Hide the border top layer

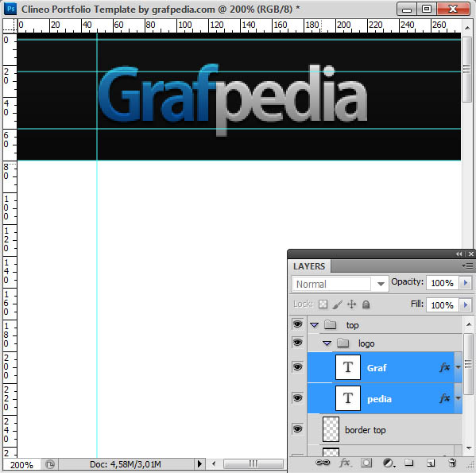[297, 429]
